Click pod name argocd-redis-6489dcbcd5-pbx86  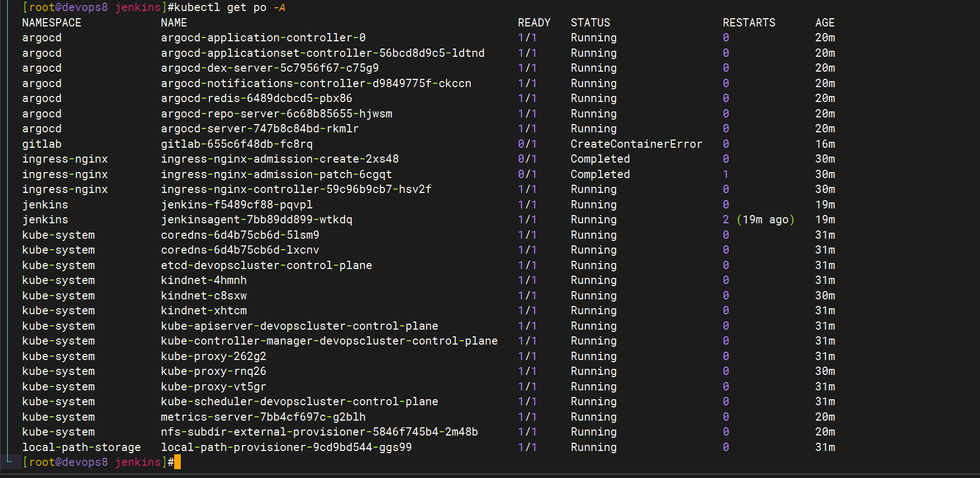(257, 98)
